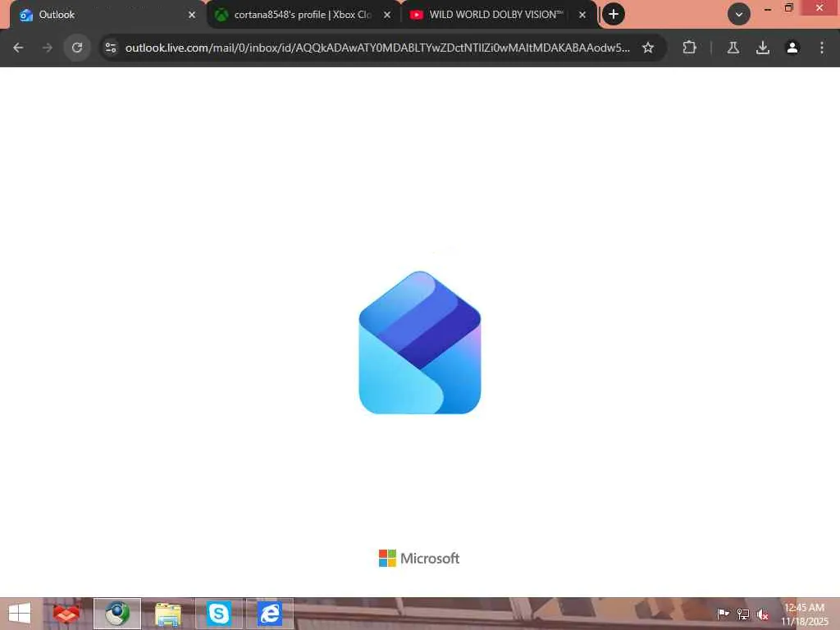This screenshot has width=840, height=630.
Task: Reload the Outlook page
Action: pyautogui.click(x=77, y=48)
